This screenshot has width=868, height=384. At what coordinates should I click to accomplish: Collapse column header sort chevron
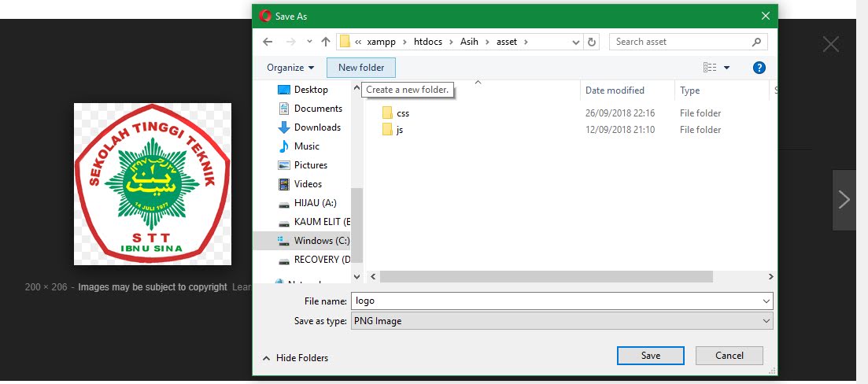point(478,83)
